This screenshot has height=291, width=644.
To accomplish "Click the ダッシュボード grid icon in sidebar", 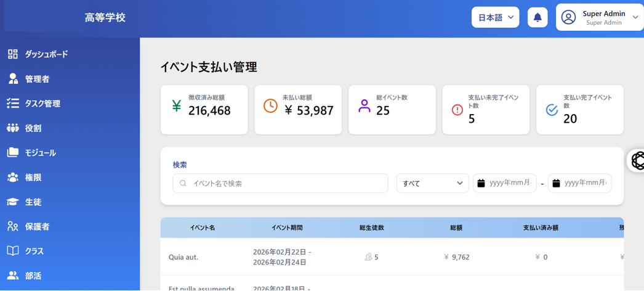I will point(12,54).
